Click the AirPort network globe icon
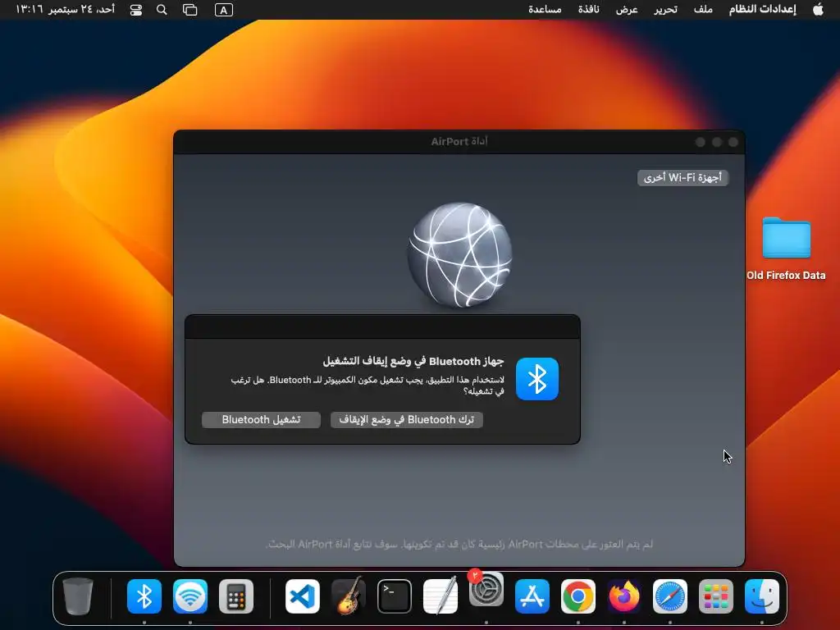 point(459,255)
